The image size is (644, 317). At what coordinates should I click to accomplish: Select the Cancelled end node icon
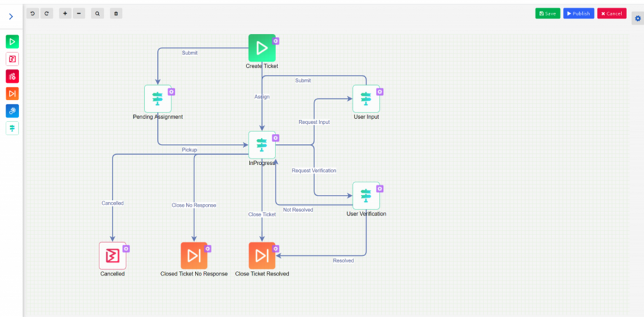click(113, 255)
